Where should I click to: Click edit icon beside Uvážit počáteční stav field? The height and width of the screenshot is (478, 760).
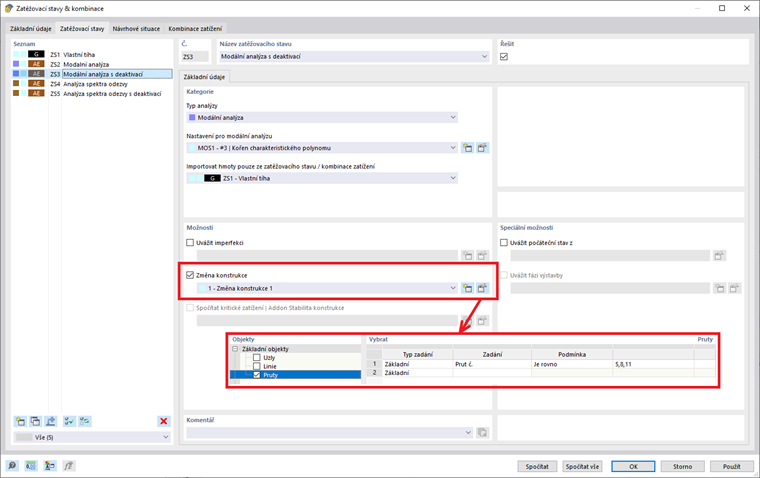719,255
